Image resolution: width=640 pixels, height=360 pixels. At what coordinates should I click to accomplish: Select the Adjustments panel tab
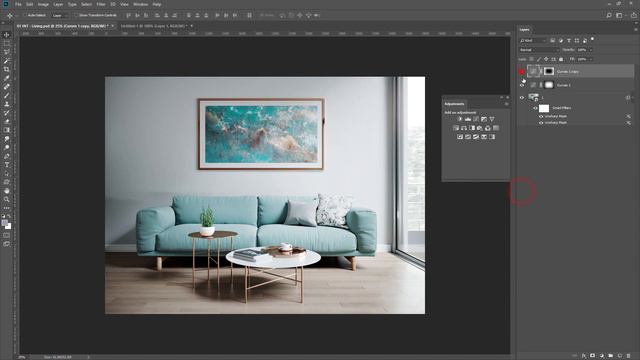[x=454, y=104]
